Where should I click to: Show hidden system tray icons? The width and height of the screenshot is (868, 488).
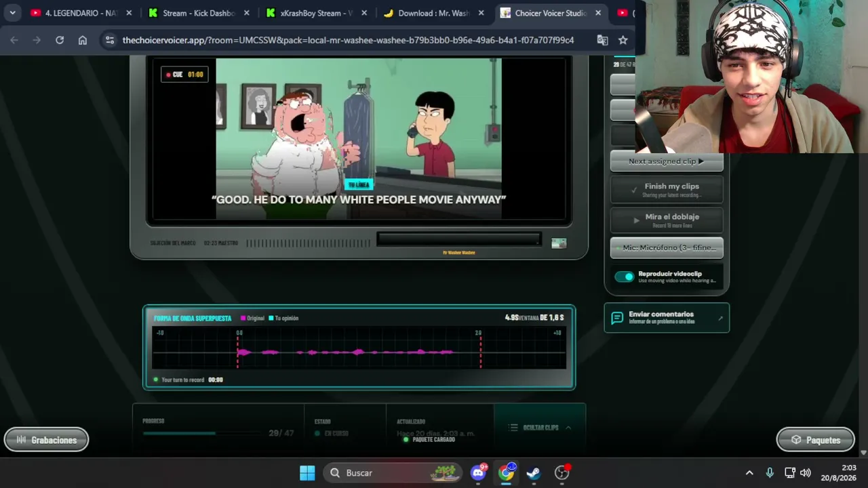[x=749, y=472]
